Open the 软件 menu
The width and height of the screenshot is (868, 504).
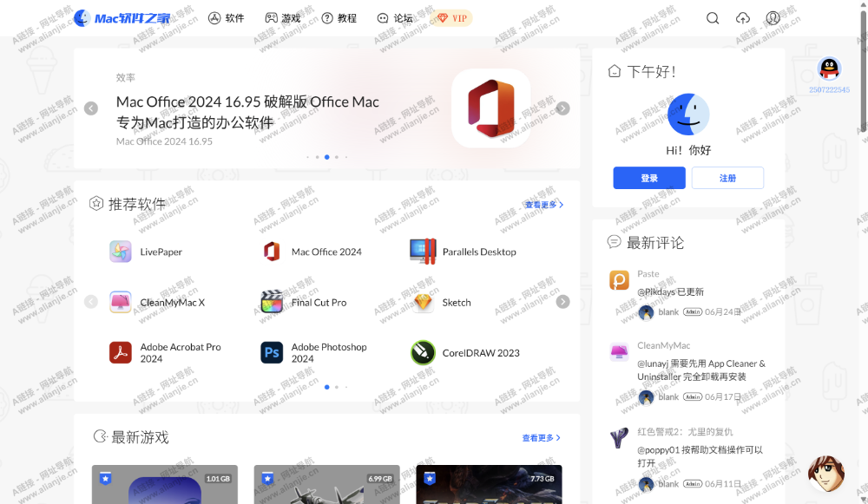click(226, 18)
